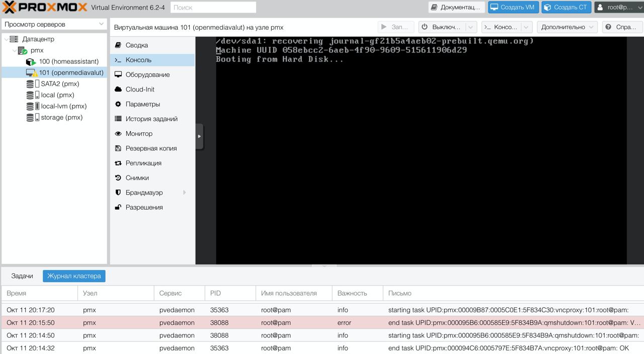The height and width of the screenshot is (354, 644).
Task: Click the user icon in root account button
Action: coord(600,7)
